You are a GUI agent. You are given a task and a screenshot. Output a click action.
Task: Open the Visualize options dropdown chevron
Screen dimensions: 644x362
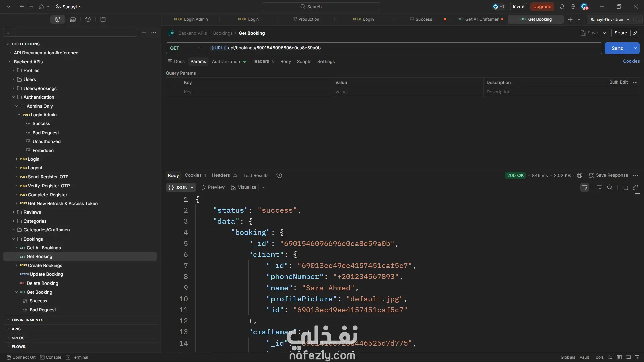point(263,187)
